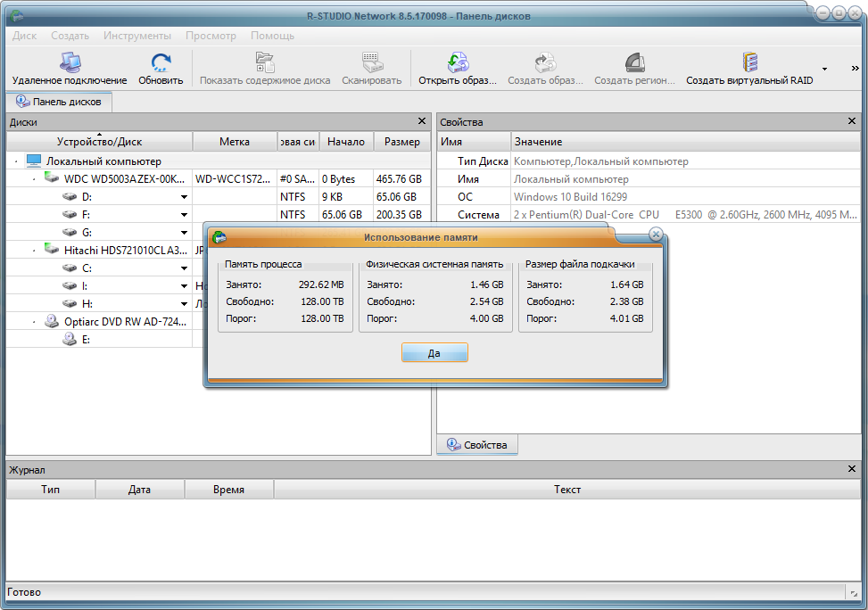868x610 pixels.
Task: Click the Метка column header
Action: (x=235, y=142)
